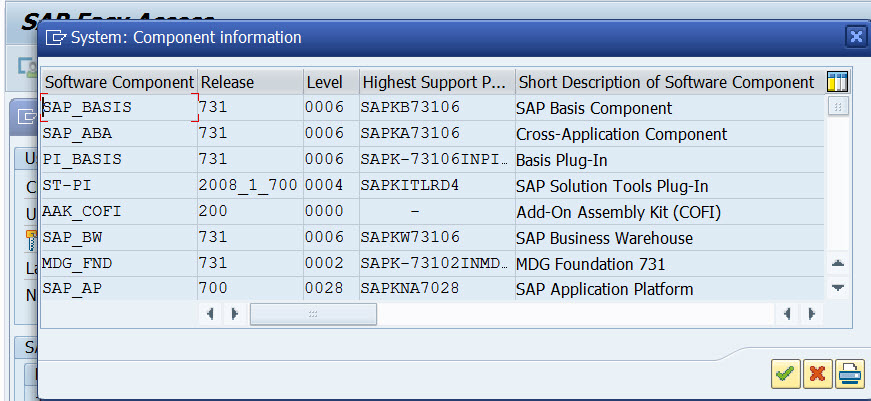
Task: Click vertical scroll up arrow
Action: (838, 263)
